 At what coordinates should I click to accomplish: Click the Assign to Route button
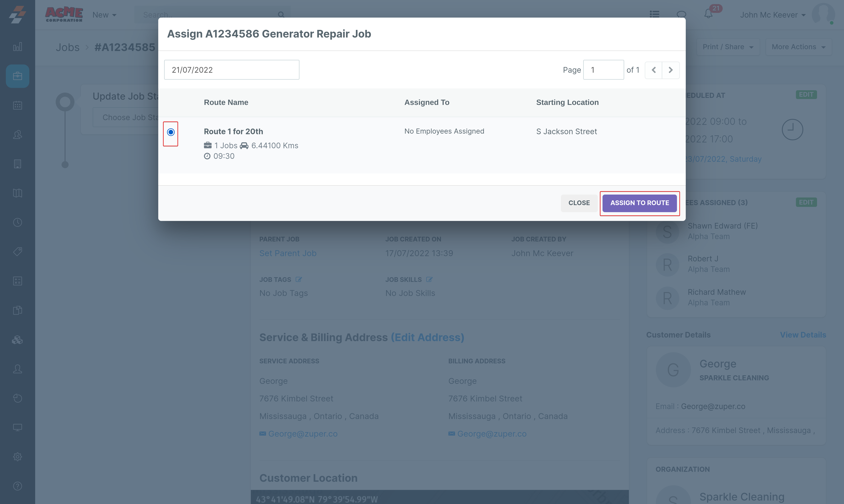(639, 203)
